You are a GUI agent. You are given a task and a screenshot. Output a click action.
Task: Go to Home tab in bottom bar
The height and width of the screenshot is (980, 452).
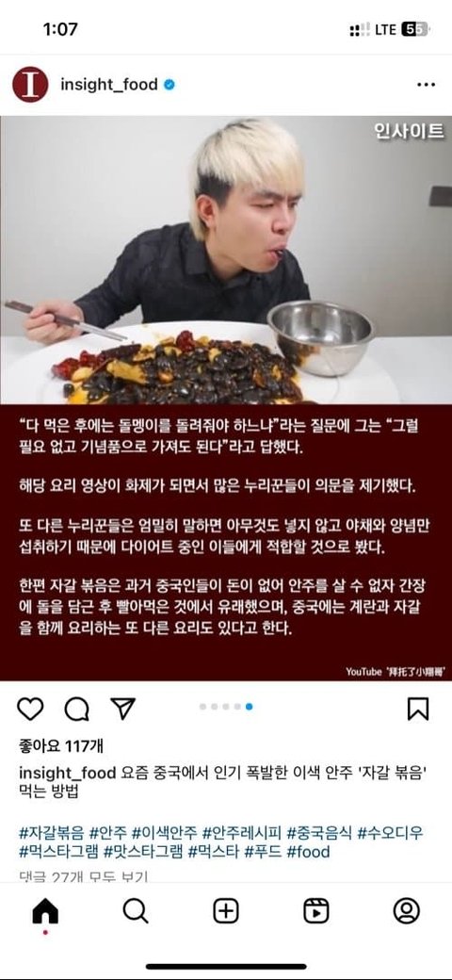pos(45,912)
